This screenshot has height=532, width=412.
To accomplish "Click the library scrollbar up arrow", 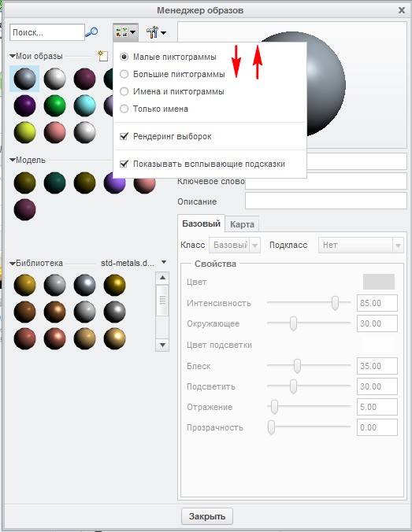I will 162,278.
